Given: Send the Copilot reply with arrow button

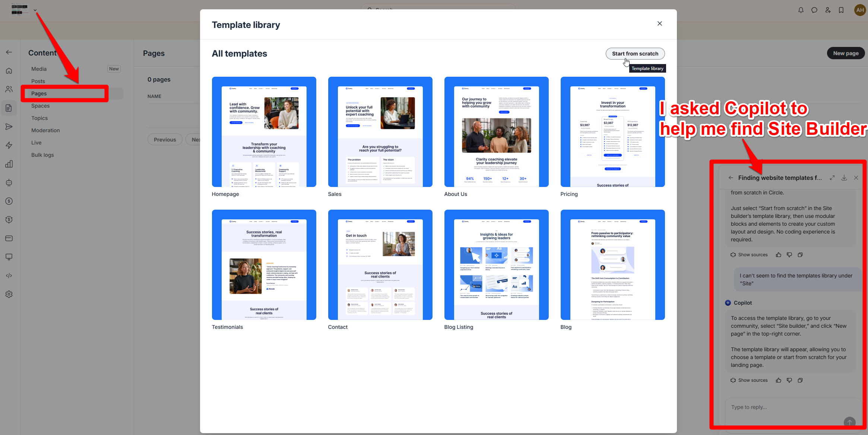Looking at the screenshot, I should [x=849, y=422].
